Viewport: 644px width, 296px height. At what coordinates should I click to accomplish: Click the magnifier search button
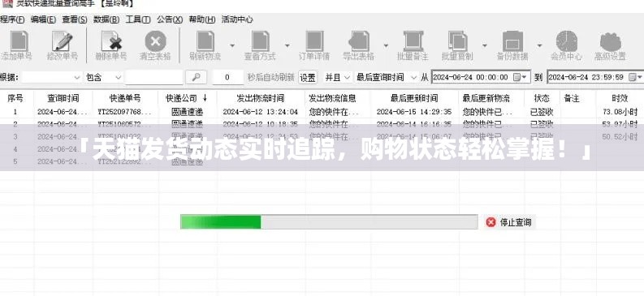coord(196,77)
